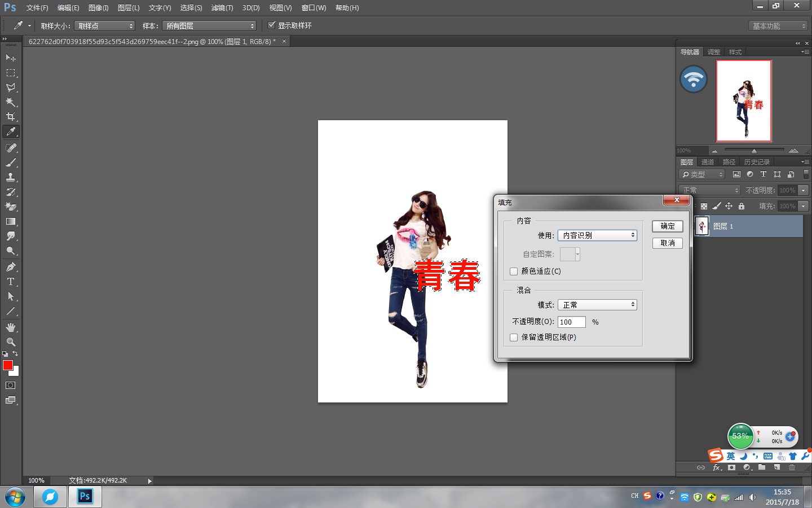The height and width of the screenshot is (508, 812).
Task: Open 样本 所有图层 dropdown
Action: tap(209, 26)
